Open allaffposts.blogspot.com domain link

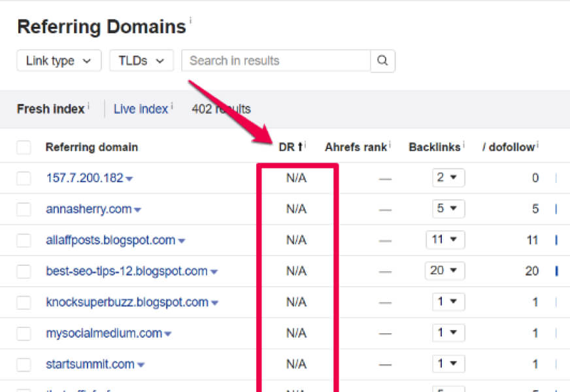pyautogui.click(x=110, y=240)
